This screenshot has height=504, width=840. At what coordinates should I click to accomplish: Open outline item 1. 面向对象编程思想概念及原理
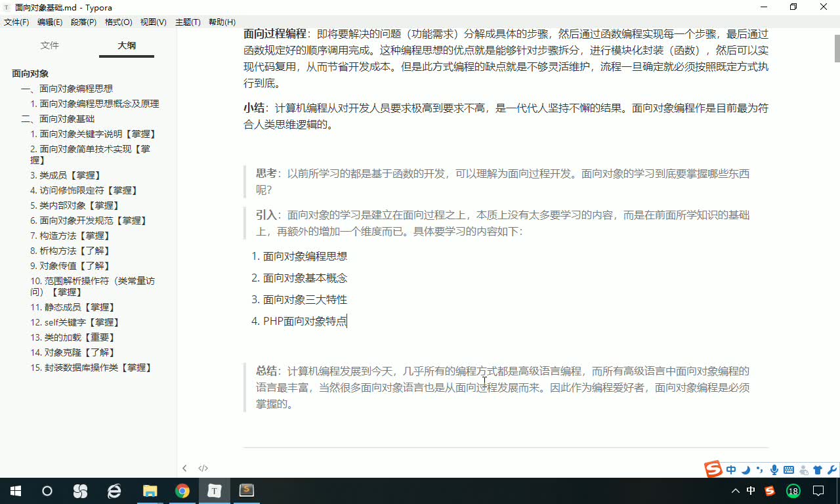coord(94,104)
